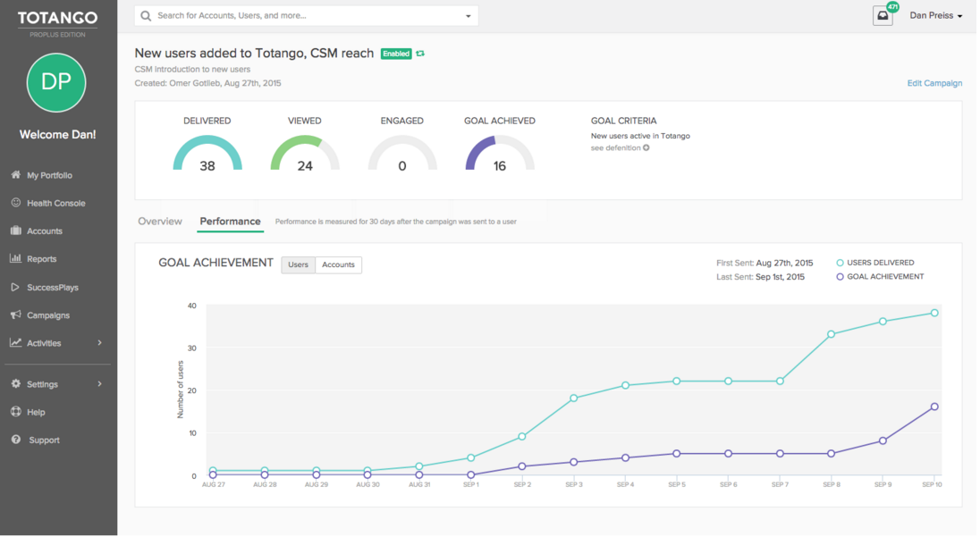The width and height of the screenshot is (980, 537).
Task: Open the search bar dropdown arrow
Action: (469, 16)
